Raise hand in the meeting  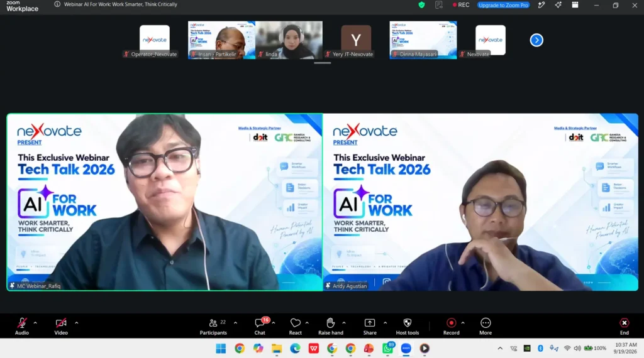pos(331,327)
